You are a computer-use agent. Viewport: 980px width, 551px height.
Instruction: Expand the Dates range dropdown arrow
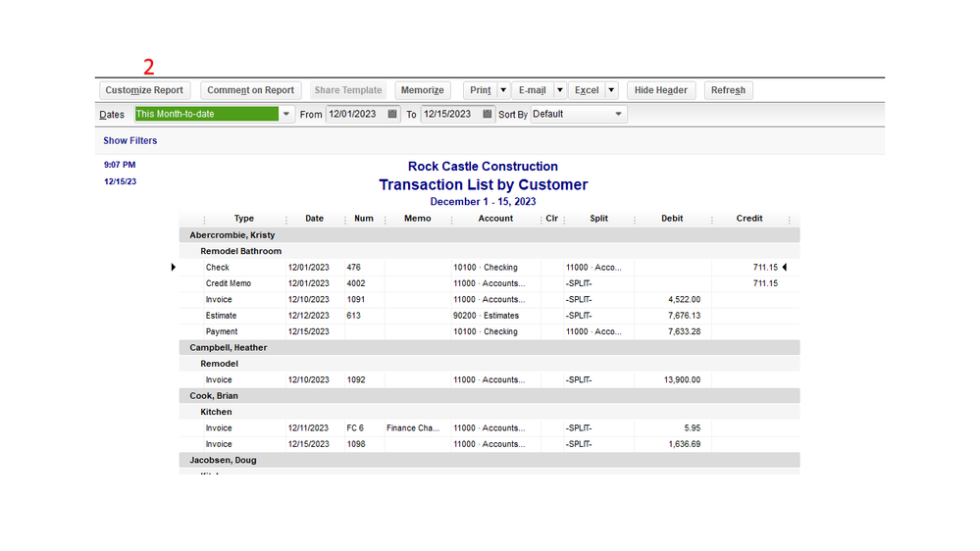(x=286, y=115)
